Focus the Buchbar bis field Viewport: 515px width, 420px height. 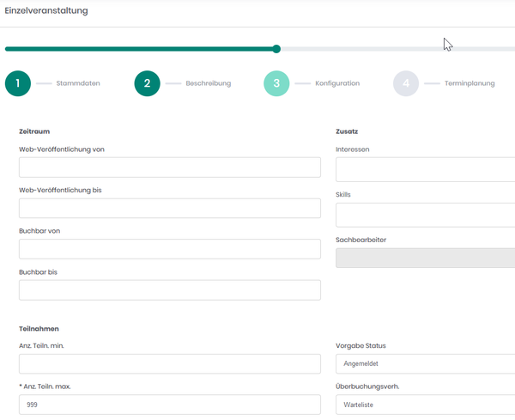[x=170, y=290]
